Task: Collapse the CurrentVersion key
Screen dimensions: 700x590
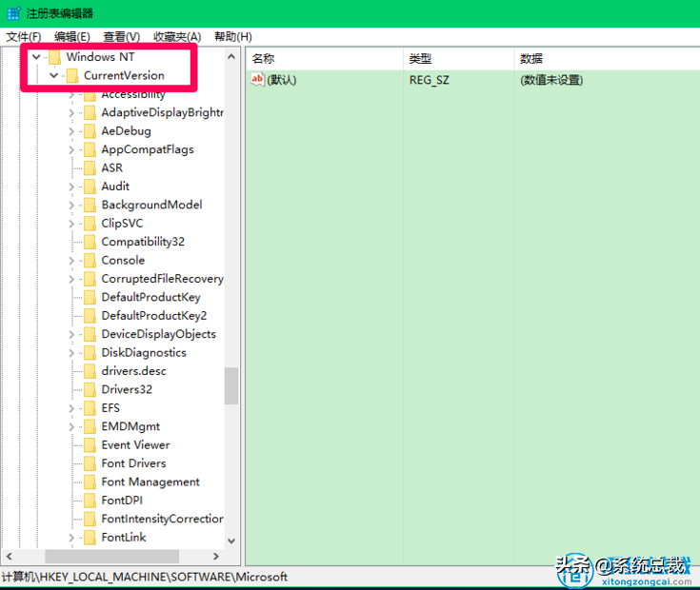Action: (53, 75)
